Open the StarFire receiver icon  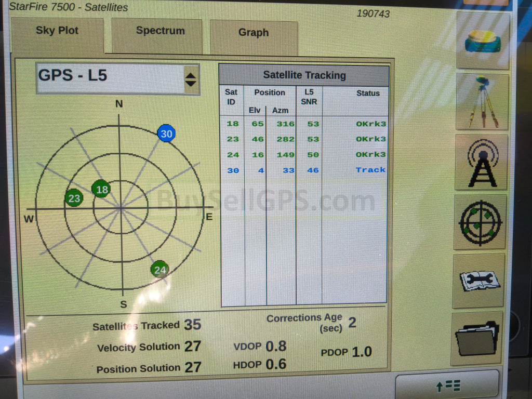tap(483, 42)
